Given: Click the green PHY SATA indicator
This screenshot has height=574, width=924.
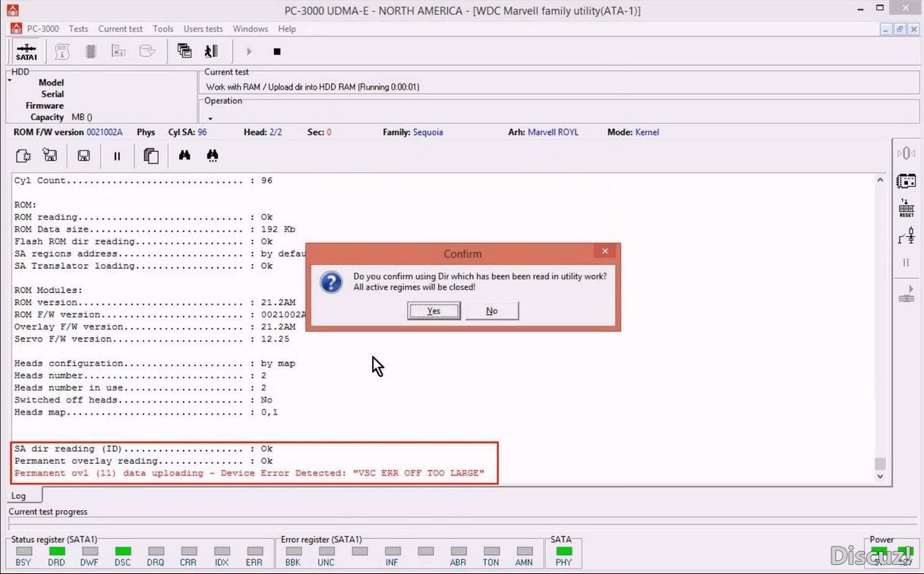Looking at the screenshot, I should (563, 551).
